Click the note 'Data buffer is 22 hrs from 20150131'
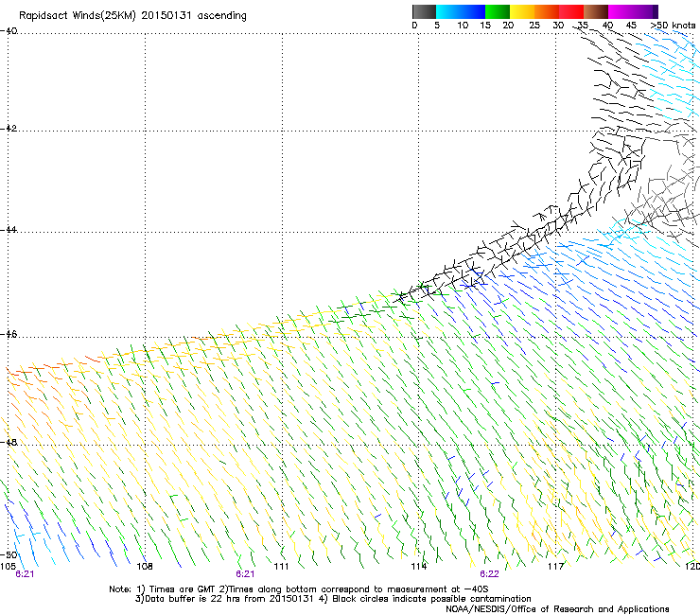Viewport: 700px width, 615px height. click(230, 599)
